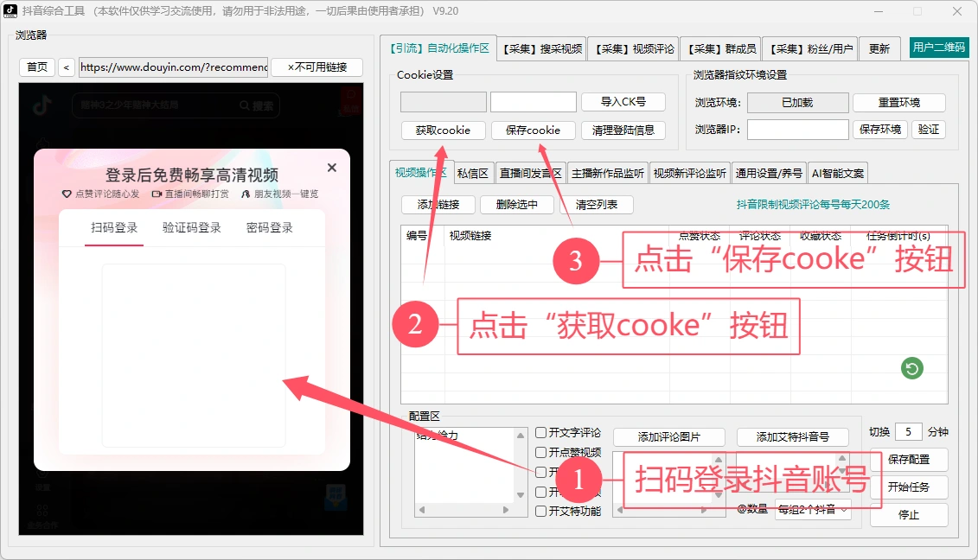Switch to the 【引流】自动化操作区 tab

pos(439,48)
